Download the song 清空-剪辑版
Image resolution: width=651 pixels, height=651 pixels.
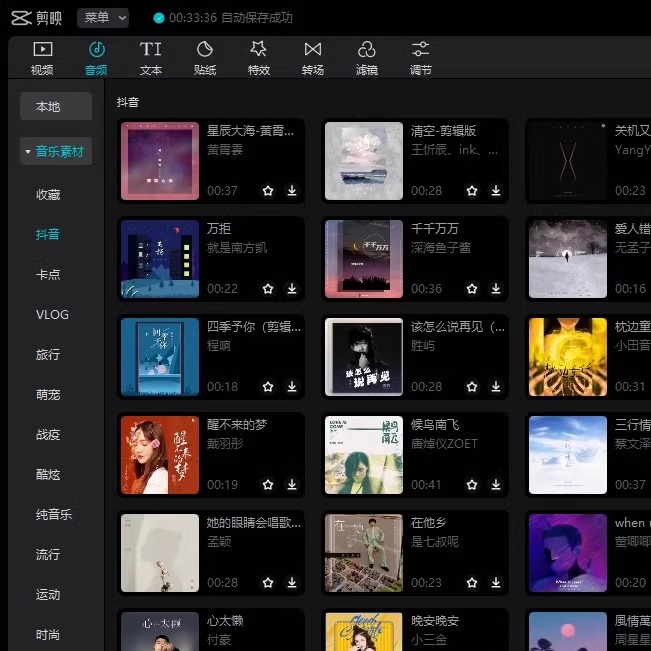click(496, 191)
